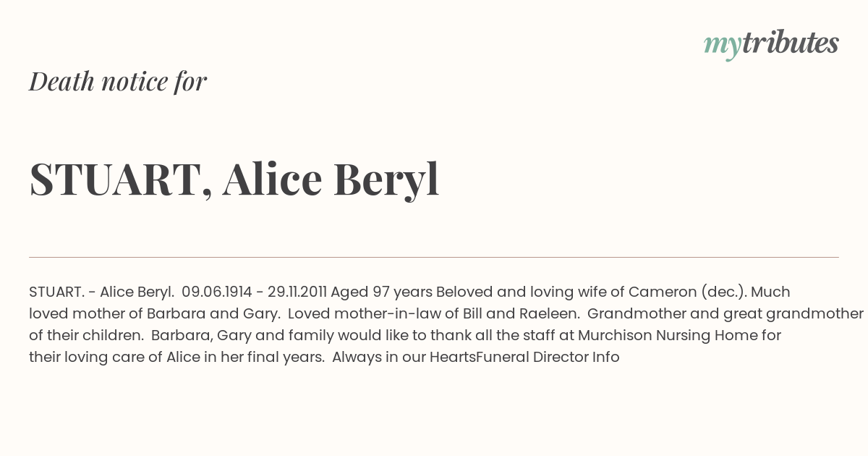Click the mytributes logo

(x=771, y=44)
